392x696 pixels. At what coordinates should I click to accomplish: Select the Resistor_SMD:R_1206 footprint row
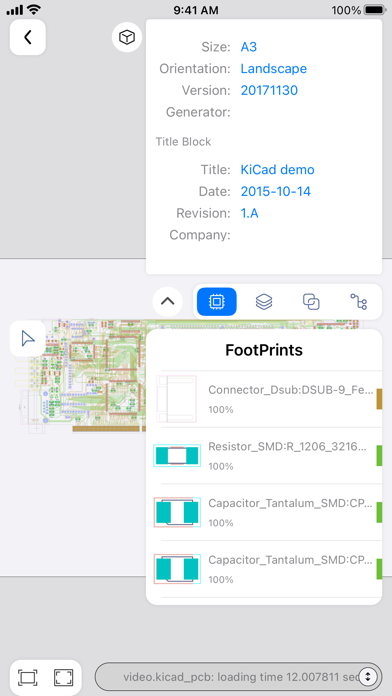264,456
